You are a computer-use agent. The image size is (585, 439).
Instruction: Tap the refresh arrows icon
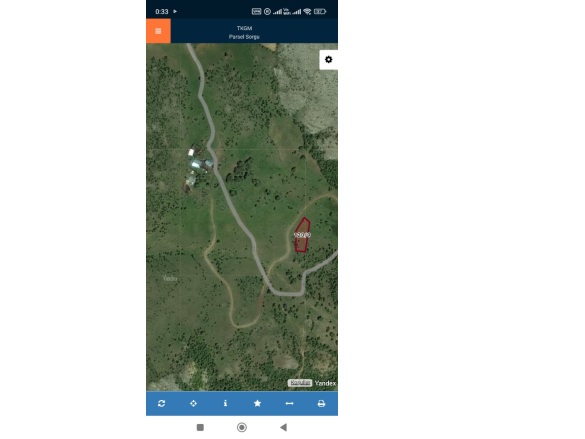tap(162, 403)
